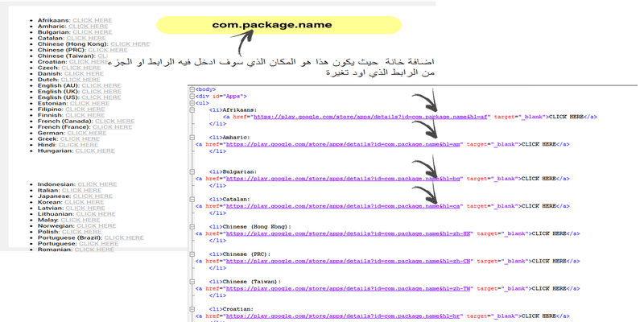644x322 pixels.
Task: Collapse the Afrikaans <li> block in code
Action: (192, 110)
